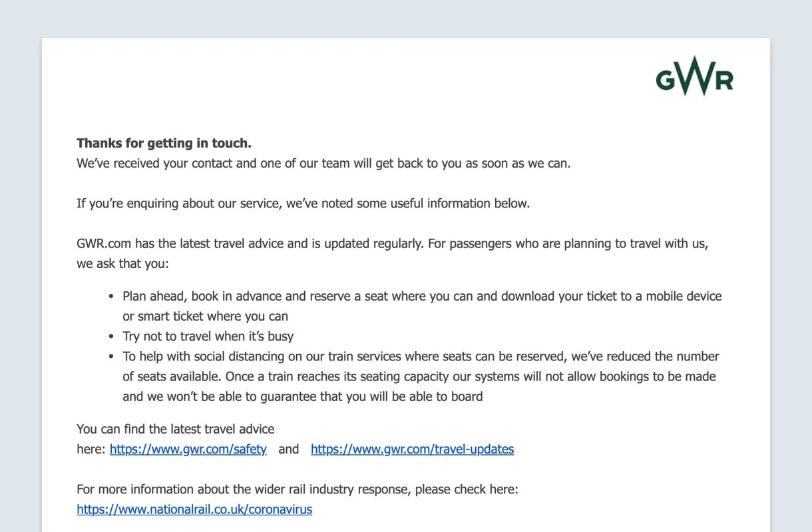Click the word "here:" before the safety link
The image size is (812, 532).
(x=91, y=450)
